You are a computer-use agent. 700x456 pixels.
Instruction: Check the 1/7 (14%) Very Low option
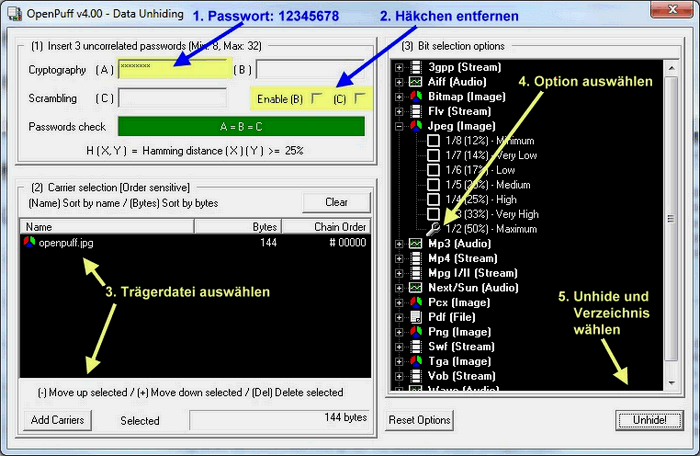tap(433, 155)
